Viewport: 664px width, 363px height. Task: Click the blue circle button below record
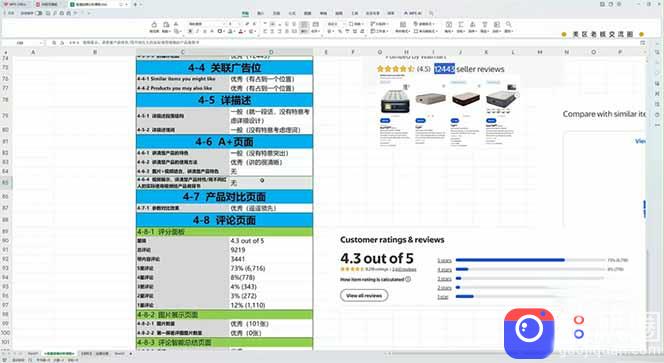[x=579, y=334]
